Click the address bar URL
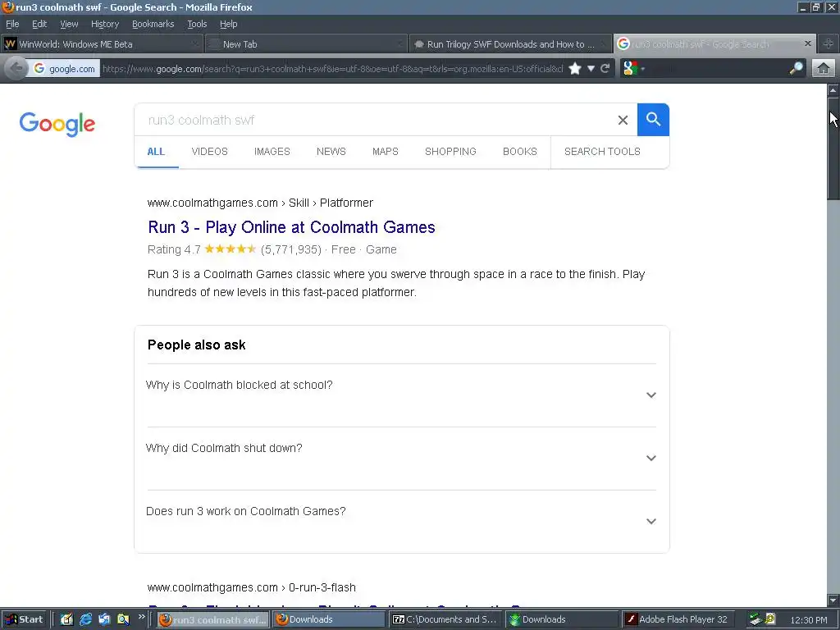Image resolution: width=840 pixels, height=630 pixels. [332, 69]
